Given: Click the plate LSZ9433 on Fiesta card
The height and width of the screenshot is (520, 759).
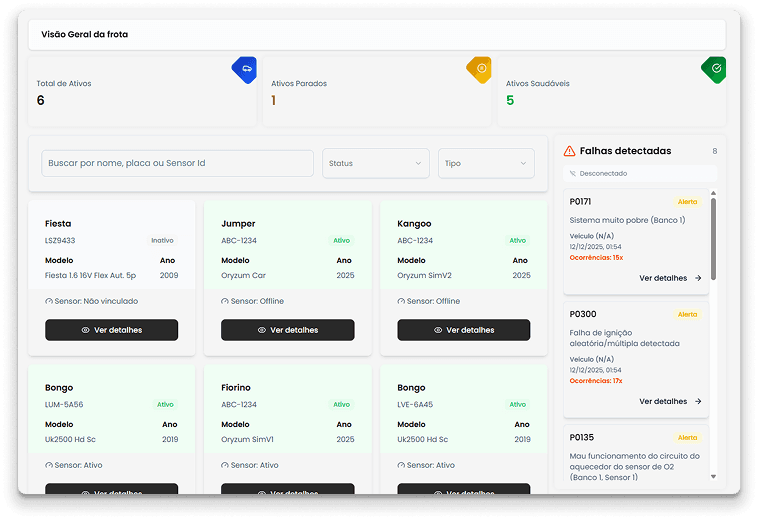Looking at the screenshot, I should click(60, 241).
